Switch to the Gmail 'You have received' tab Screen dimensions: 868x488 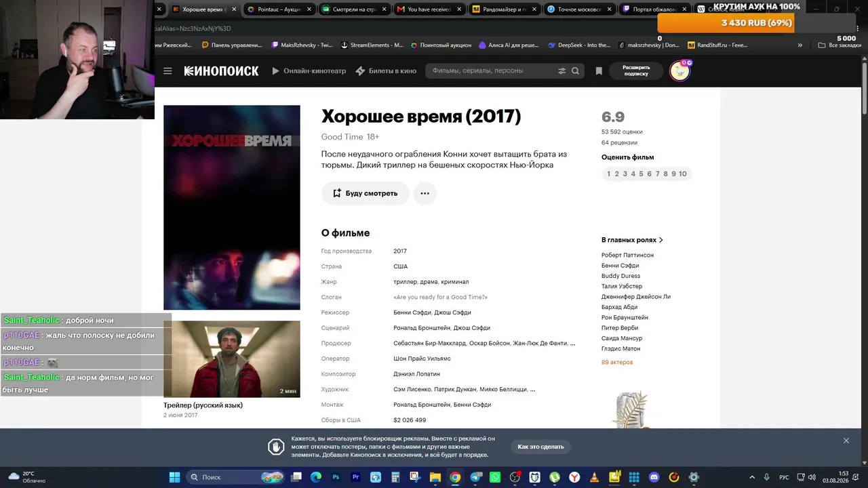point(429,9)
